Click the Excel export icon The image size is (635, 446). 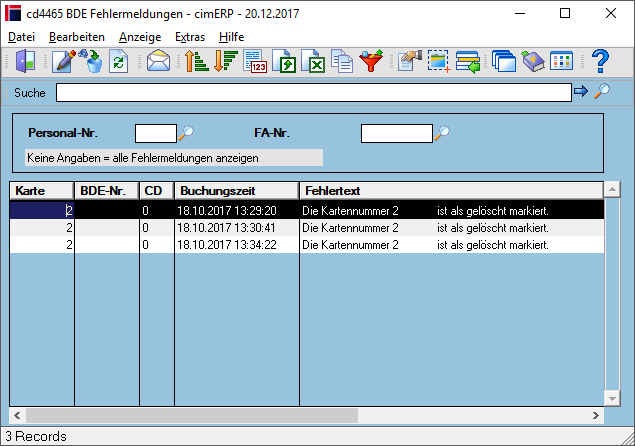[x=313, y=61]
